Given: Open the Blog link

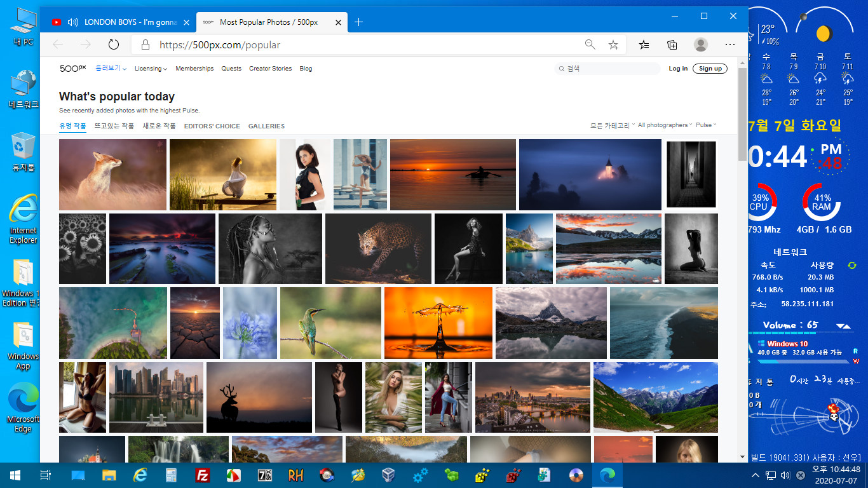Looking at the screenshot, I should point(306,69).
